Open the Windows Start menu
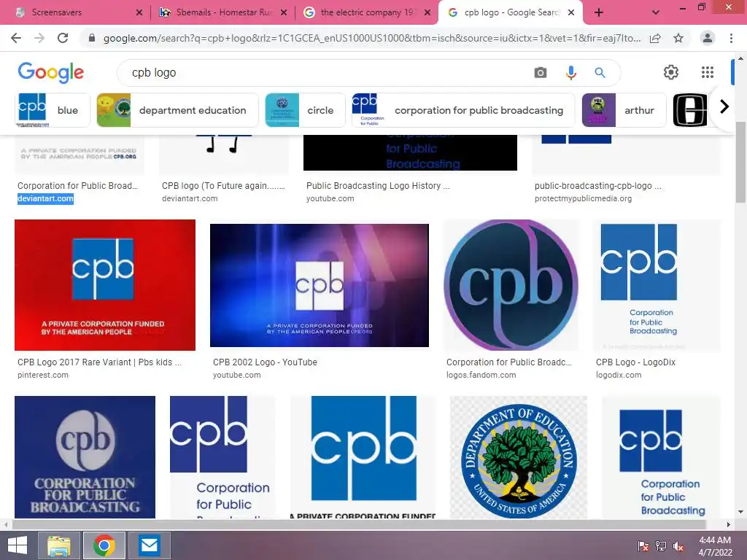This screenshot has width=747, height=560. tap(18, 545)
